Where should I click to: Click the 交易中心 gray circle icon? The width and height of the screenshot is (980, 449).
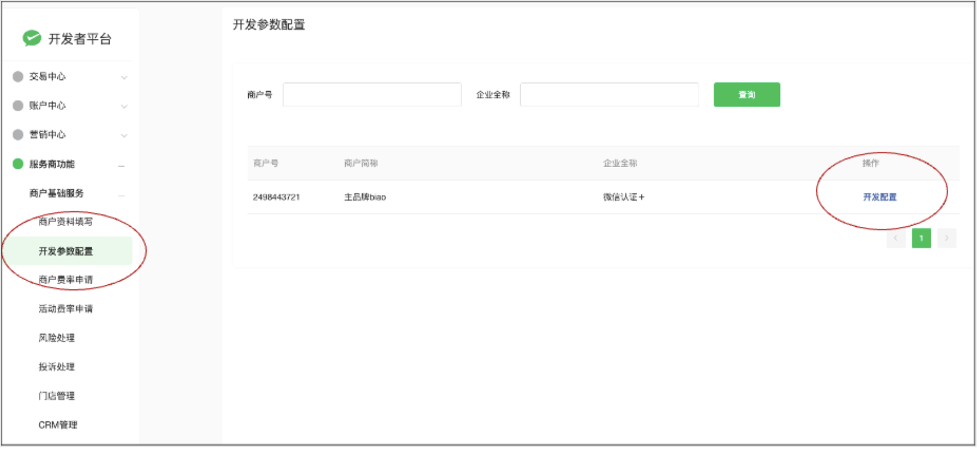tap(18, 77)
